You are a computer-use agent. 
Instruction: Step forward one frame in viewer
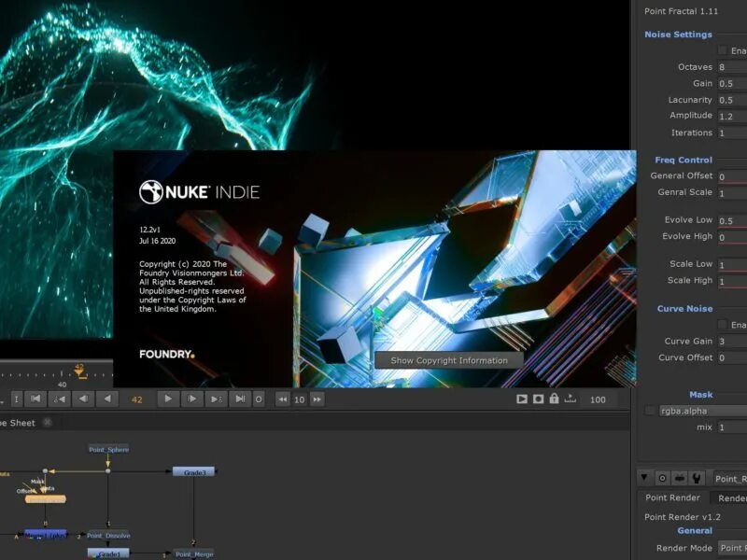point(192,399)
